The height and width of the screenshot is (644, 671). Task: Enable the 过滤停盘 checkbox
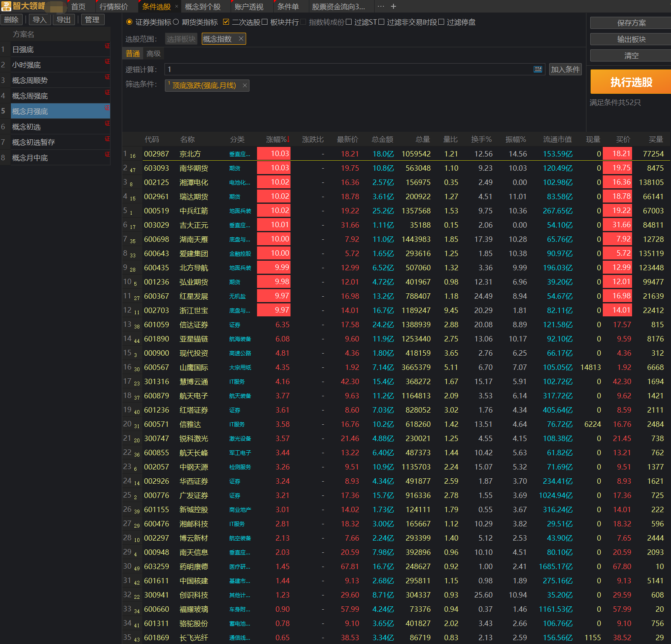pyautogui.click(x=441, y=22)
